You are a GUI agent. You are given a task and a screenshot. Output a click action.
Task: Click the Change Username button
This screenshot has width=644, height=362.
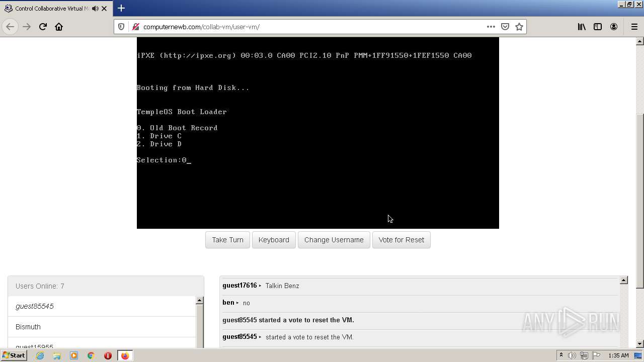pos(334,240)
